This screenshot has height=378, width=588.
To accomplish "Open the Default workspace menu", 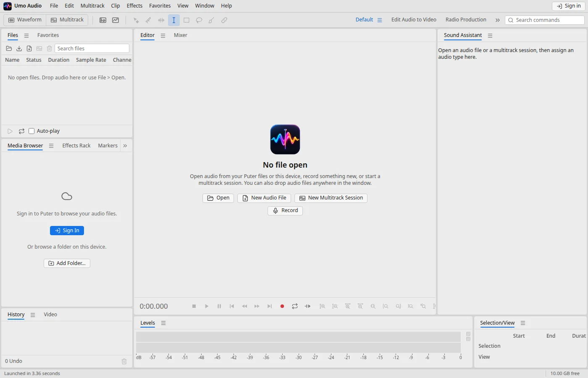I will (380, 20).
